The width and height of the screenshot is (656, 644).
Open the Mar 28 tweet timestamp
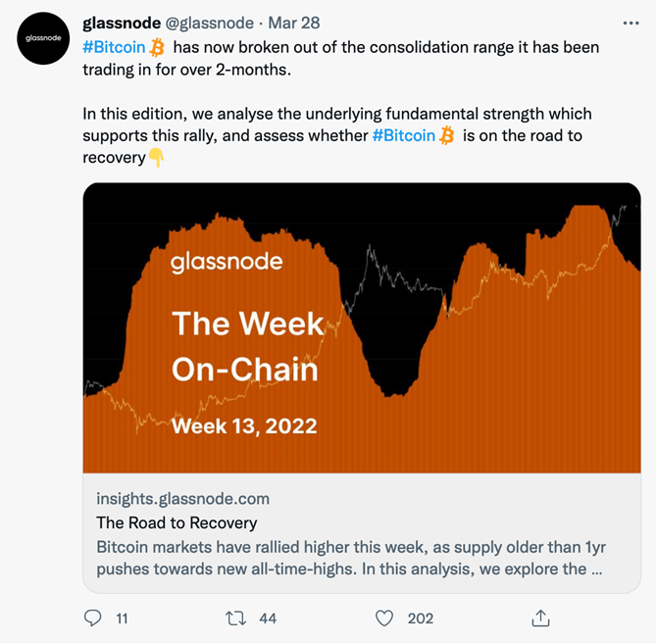(x=294, y=23)
